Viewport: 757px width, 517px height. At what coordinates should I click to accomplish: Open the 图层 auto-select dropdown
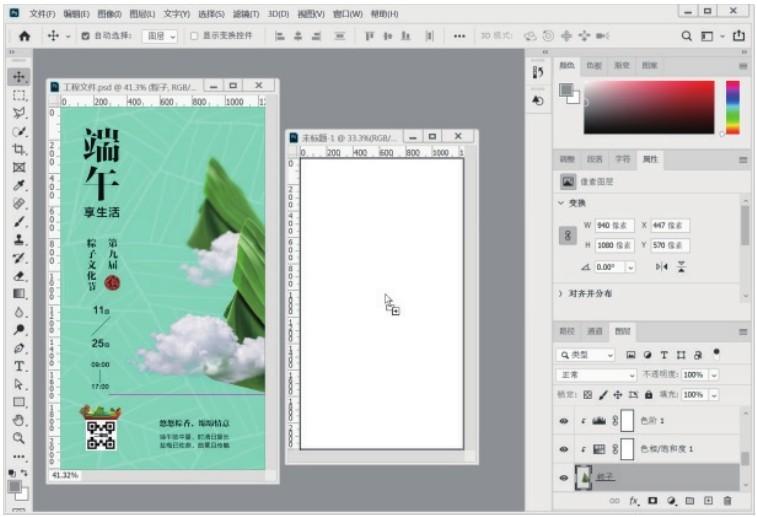(x=159, y=35)
